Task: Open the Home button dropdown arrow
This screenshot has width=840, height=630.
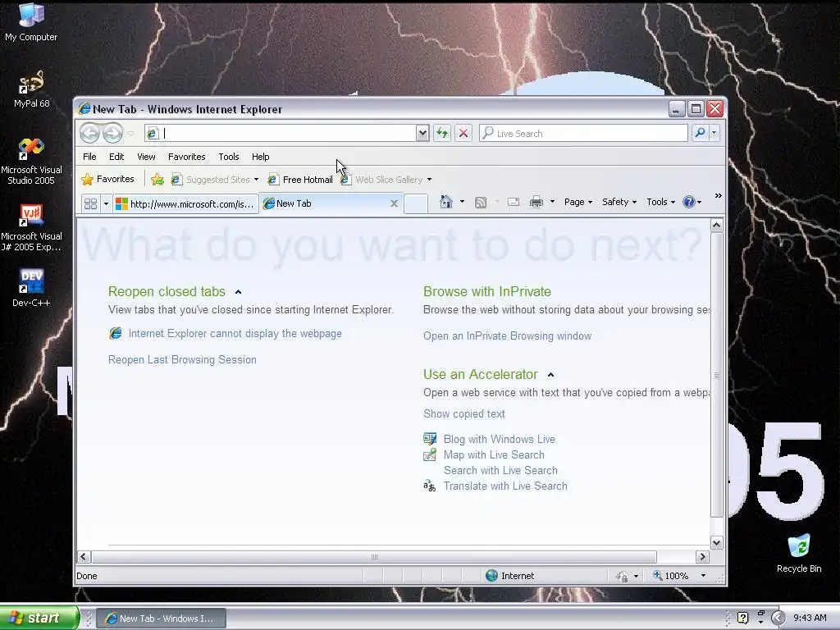Action: tap(462, 202)
